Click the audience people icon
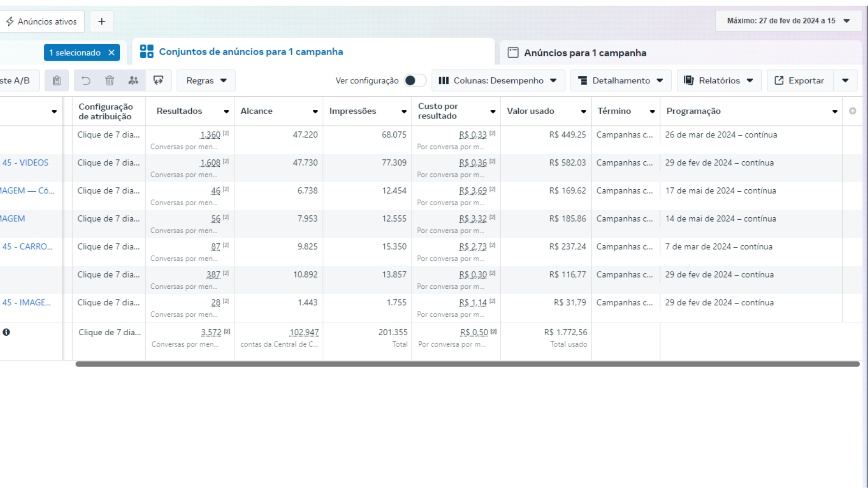Screen dimensions: 868x488 tap(133, 80)
